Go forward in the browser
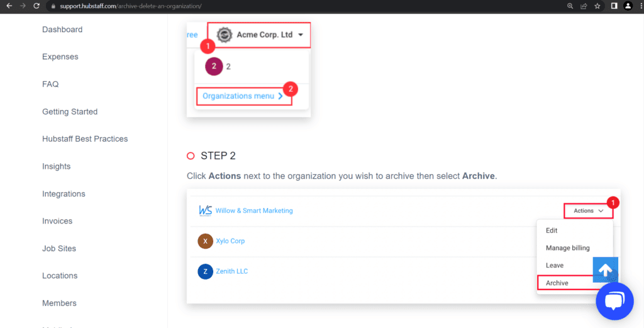Screen dimensions: 644x328 pyautogui.click(x=23, y=6)
